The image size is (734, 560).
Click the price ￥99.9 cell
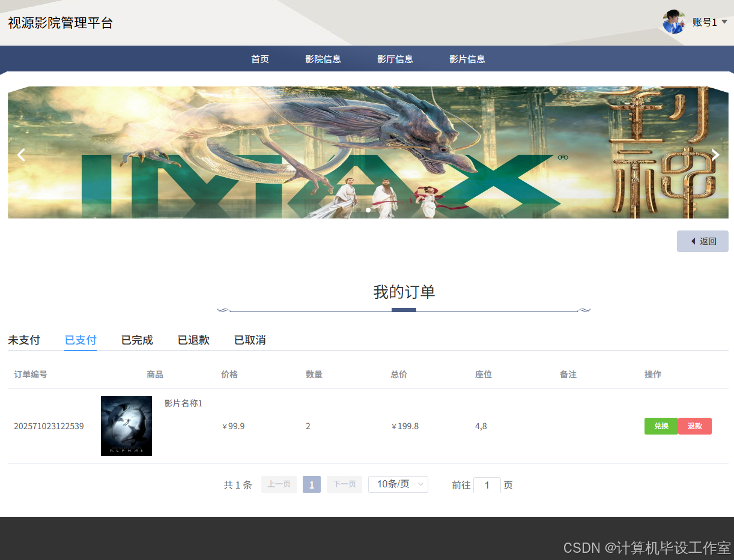[x=233, y=426]
